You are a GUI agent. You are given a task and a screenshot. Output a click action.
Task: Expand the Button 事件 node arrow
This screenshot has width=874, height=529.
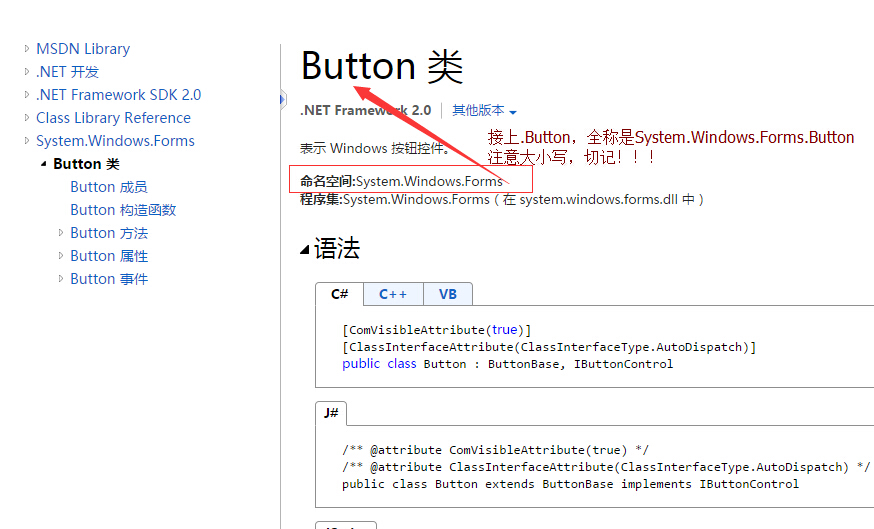click(x=61, y=279)
